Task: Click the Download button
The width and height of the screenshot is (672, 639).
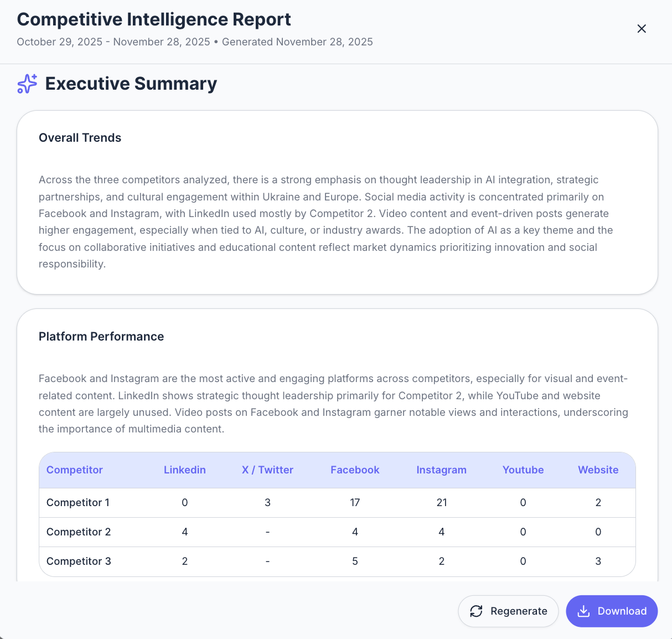Action: coord(612,611)
